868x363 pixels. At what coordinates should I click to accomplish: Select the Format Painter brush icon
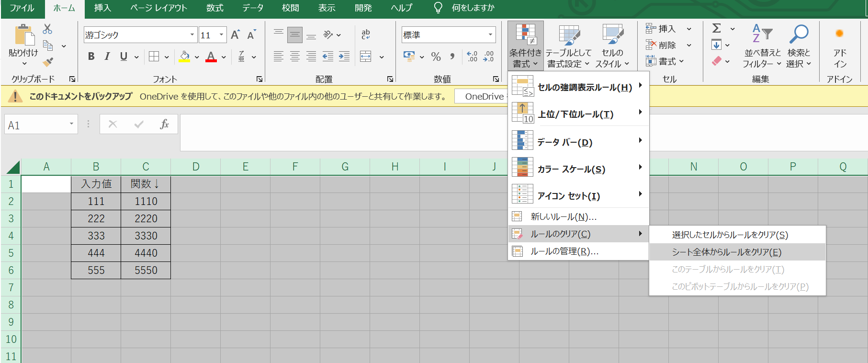pyautogui.click(x=47, y=62)
